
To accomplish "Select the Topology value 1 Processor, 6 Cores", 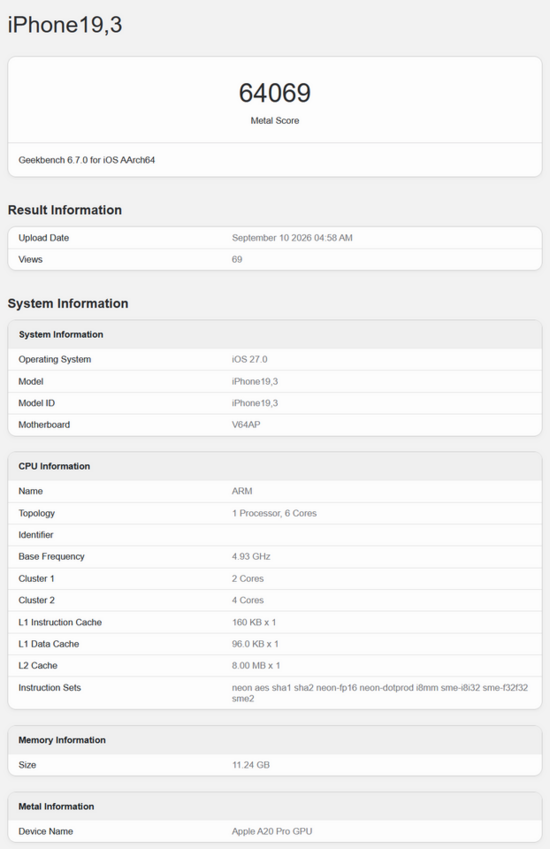I will click(274, 513).
